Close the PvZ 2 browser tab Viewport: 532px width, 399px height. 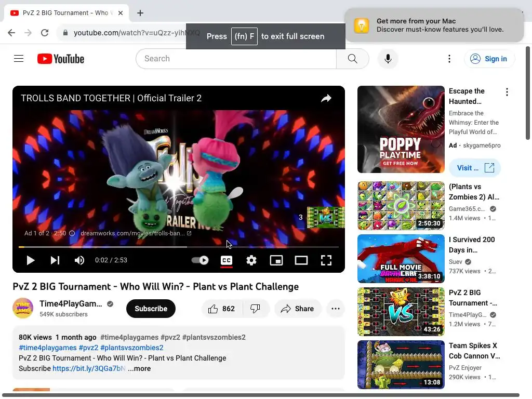pyautogui.click(x=121, y=13)
